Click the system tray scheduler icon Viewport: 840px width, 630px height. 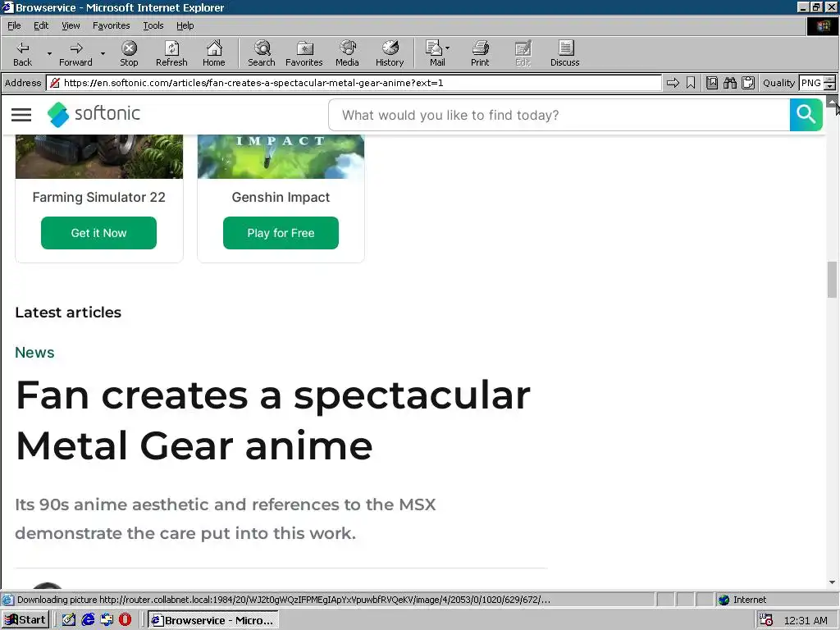[x=766, y=620]
